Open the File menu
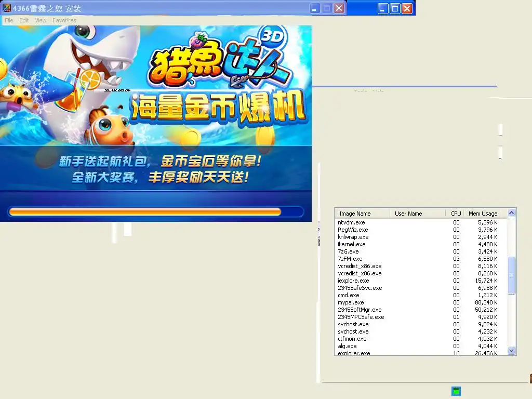 pos(9,20)
